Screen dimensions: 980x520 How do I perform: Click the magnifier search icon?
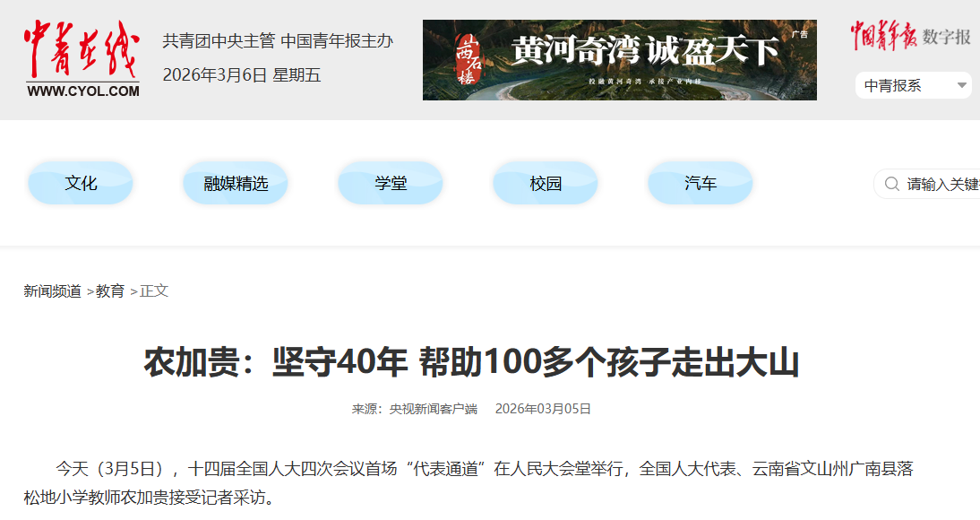click(891, 184)
